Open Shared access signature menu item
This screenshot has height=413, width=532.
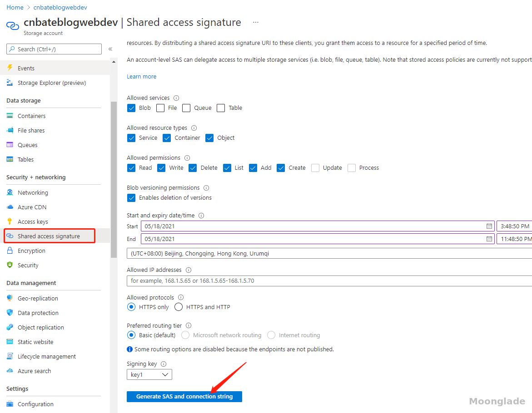point(50,236)
